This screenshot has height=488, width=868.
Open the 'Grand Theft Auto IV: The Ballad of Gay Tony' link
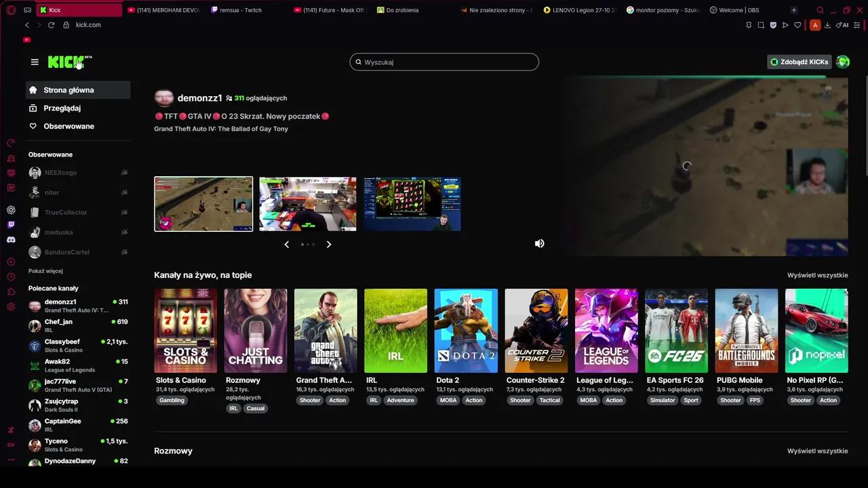(x=221, y=129)
